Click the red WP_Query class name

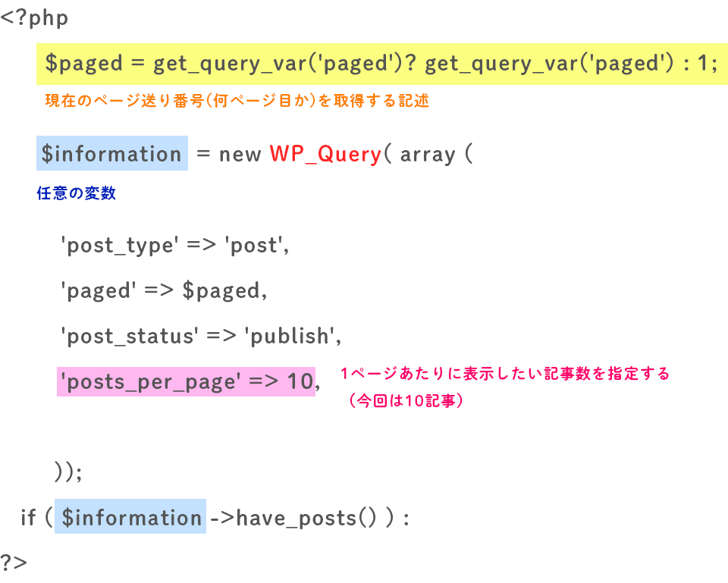325,154
